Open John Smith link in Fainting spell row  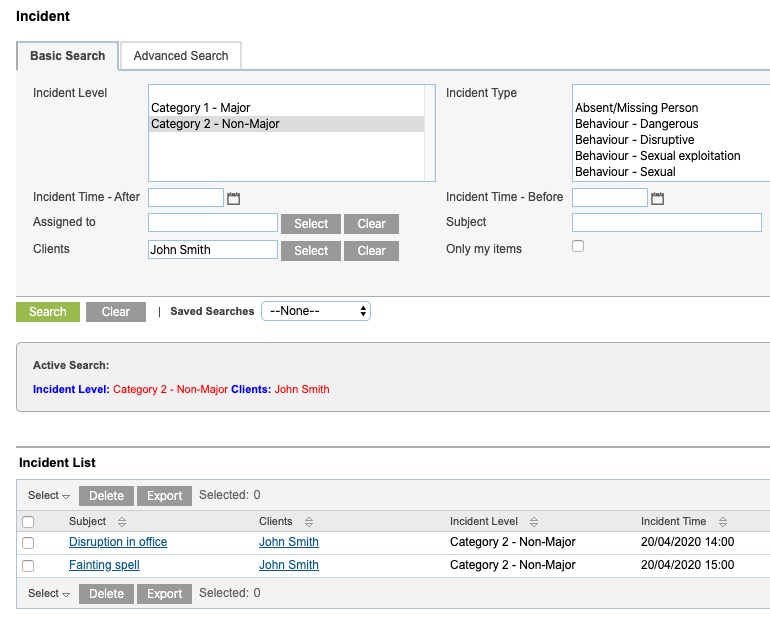coord(289,565)
